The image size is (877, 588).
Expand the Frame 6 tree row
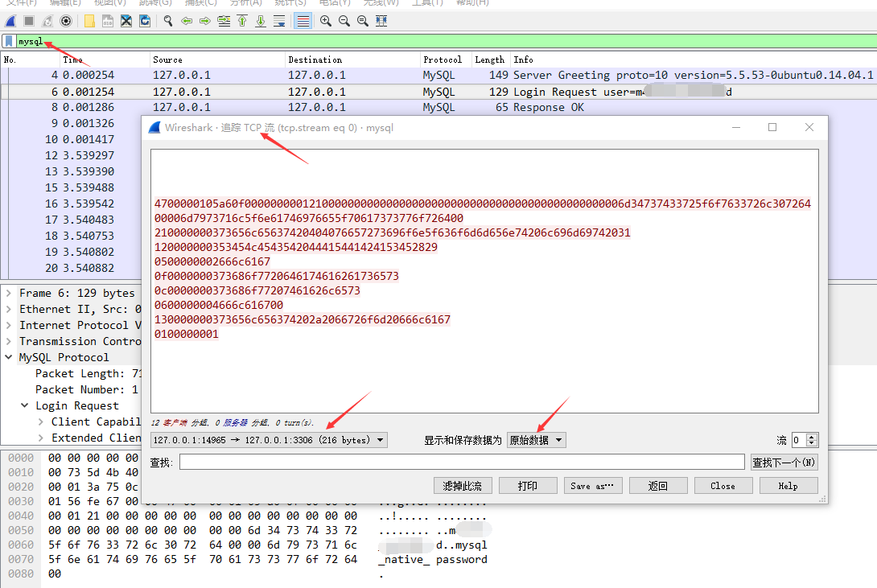9,294
